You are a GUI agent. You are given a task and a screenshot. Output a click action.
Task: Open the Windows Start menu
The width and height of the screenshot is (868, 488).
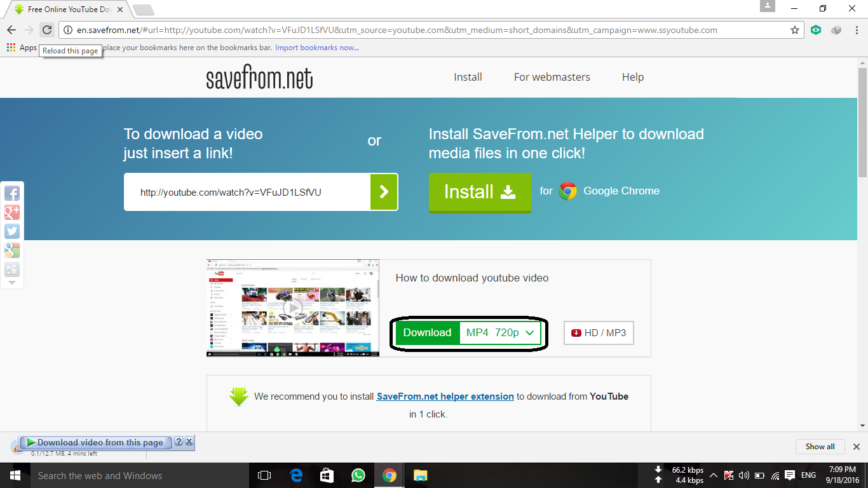click(15, 475)
